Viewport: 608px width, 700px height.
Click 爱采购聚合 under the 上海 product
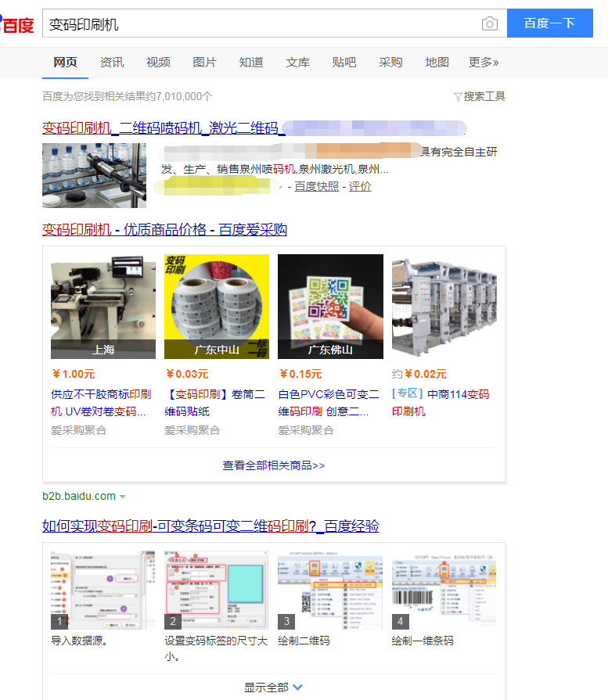pos(78,430)
